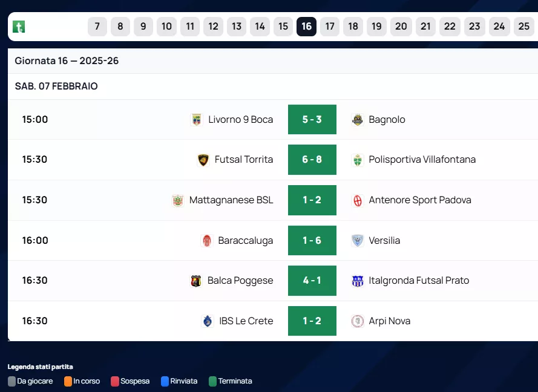This screenshot has width=538, height=392.
Task: Open the 6 - 8 score result
Action: tap(312, 160)
